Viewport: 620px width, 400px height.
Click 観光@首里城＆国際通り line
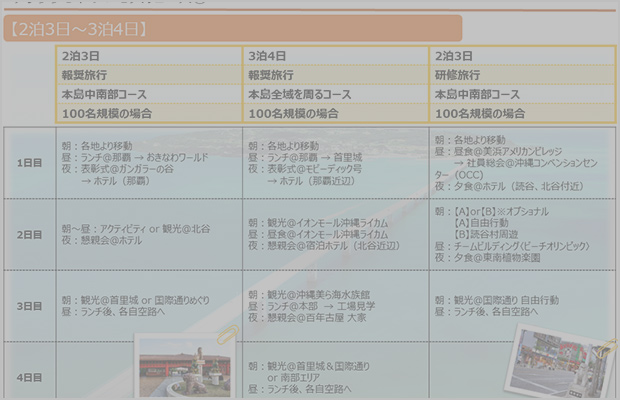[309, 366]
